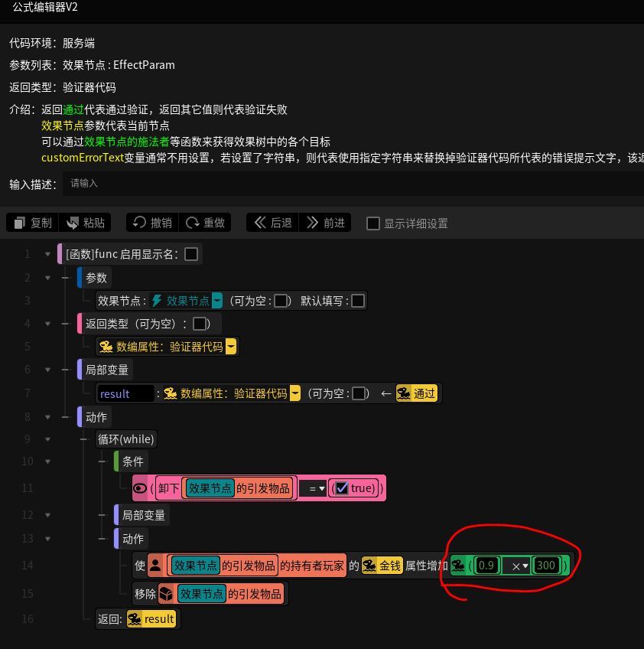This screenshot has height=649, width=644.
Task: Click the 0.9 value field
Action: tap(486, 566)
